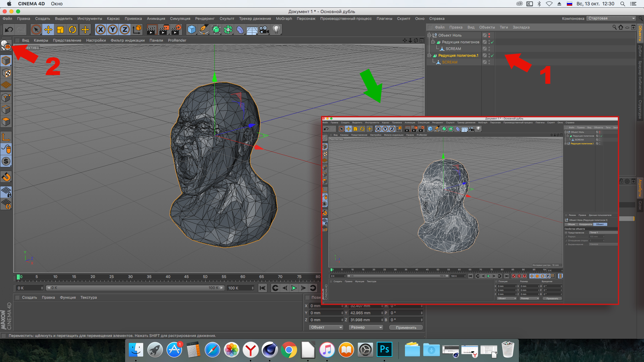The width and height of the screenshot is (644, 362).
Task: Switch to Texture mode checker cube
Action: 6,73
